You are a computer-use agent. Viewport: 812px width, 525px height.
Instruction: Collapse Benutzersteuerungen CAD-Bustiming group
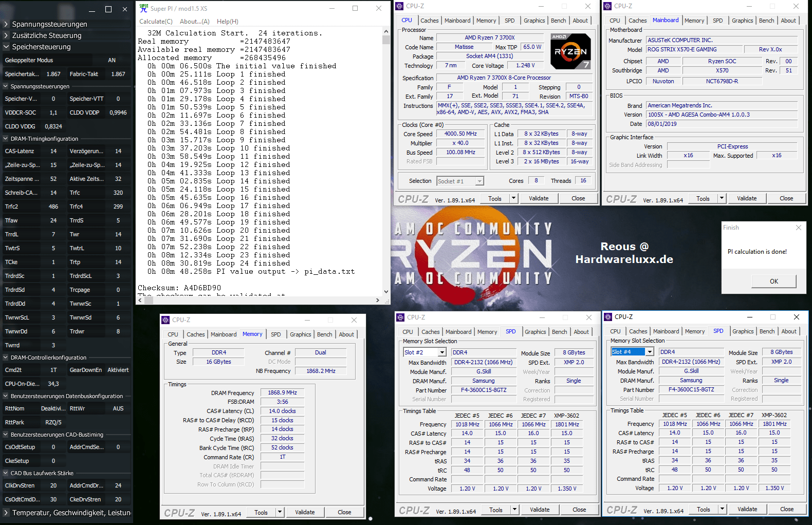[6, 435]
